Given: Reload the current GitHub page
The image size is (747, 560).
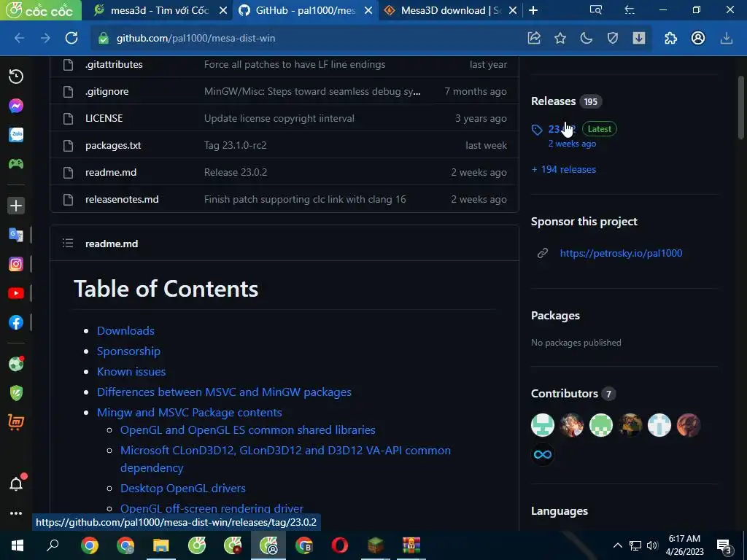Looking at the screenshot, I should [71, 38].
